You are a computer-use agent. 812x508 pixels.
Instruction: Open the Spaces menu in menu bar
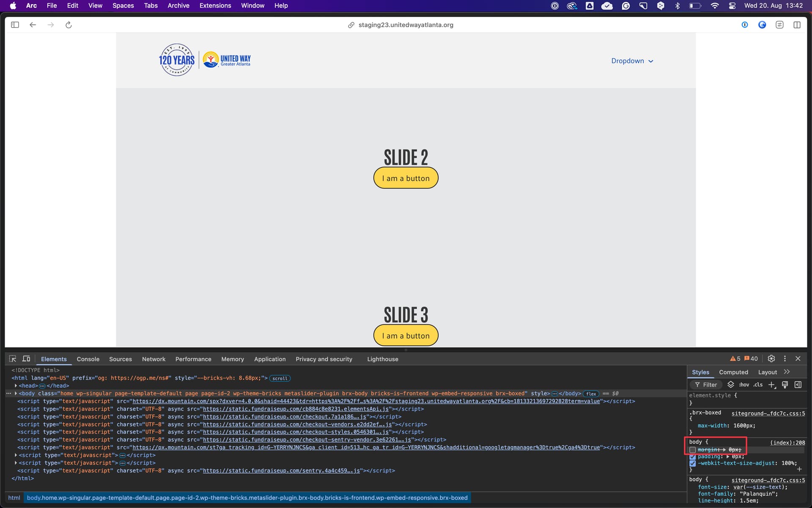(x=123, y=6)
